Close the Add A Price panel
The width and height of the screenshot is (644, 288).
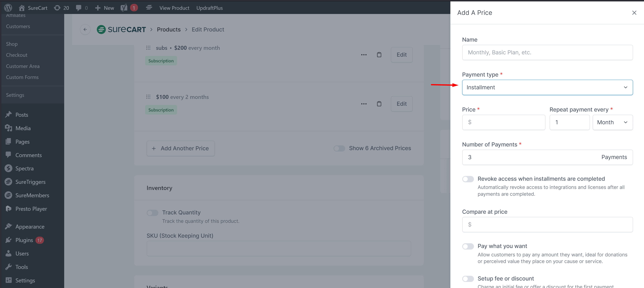[634, 13]
